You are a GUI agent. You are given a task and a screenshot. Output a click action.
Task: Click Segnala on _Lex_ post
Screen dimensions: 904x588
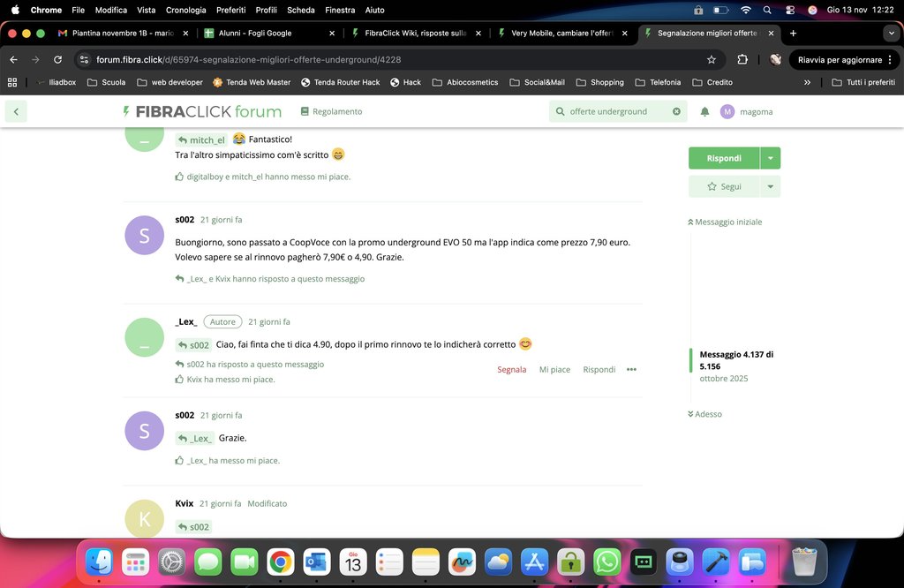click(511, 370)
